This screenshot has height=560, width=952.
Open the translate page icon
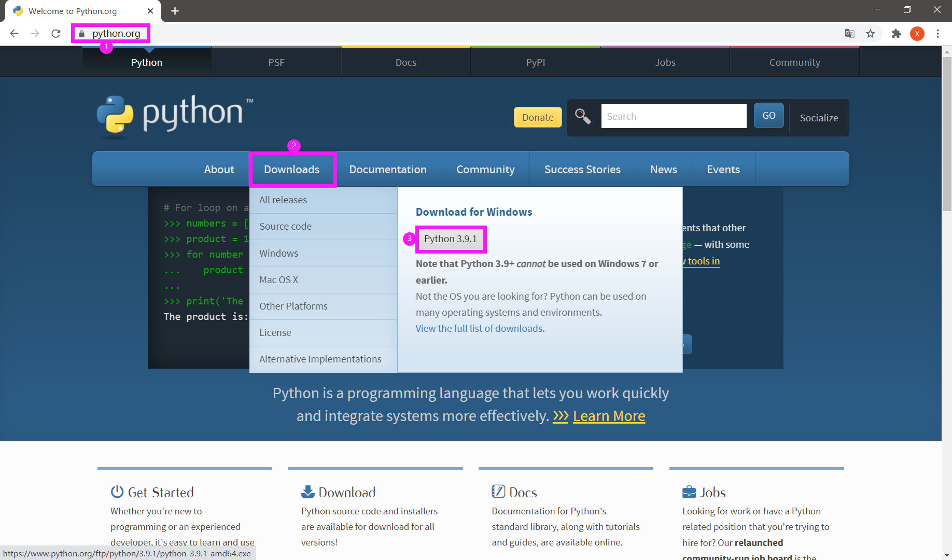tap(849, 34)
